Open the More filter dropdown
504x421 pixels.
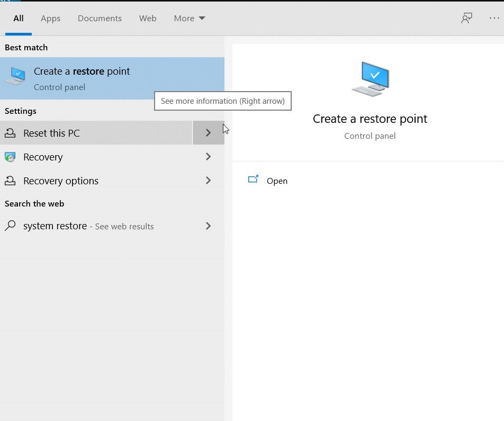190,19
